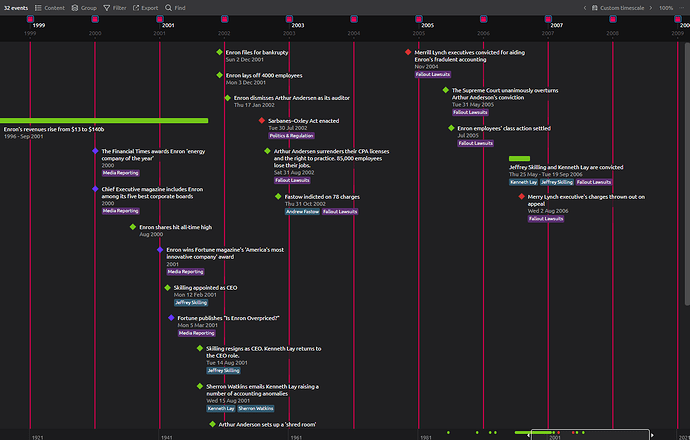Click the overview minimap viewport window

590,434
